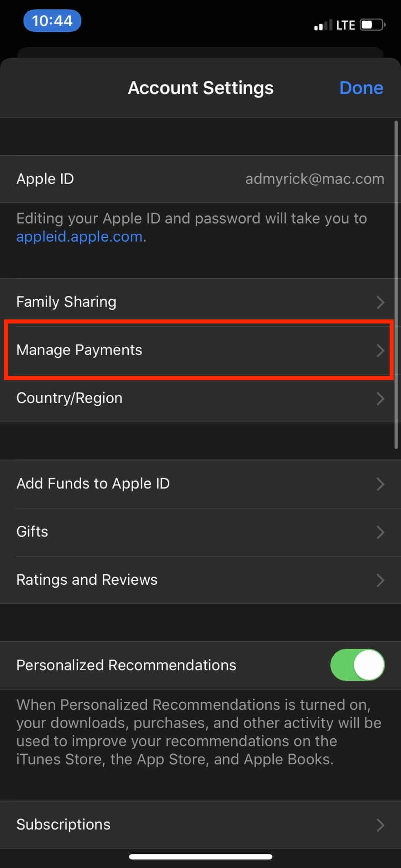Viewport: 401px width, 868px height.
Task: Toggle Personalized Recommendations switch off
Action: 358,665
